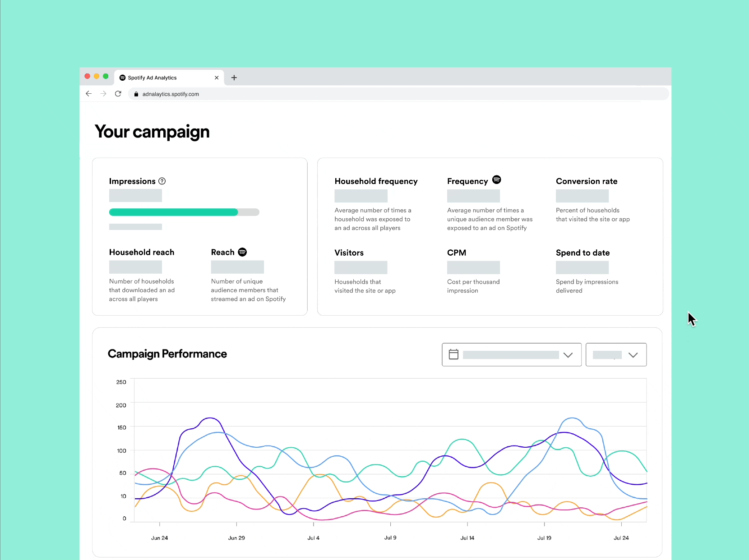Reload the page with the refresh icon
Screen dimensions: 749x560
[118, 94]
